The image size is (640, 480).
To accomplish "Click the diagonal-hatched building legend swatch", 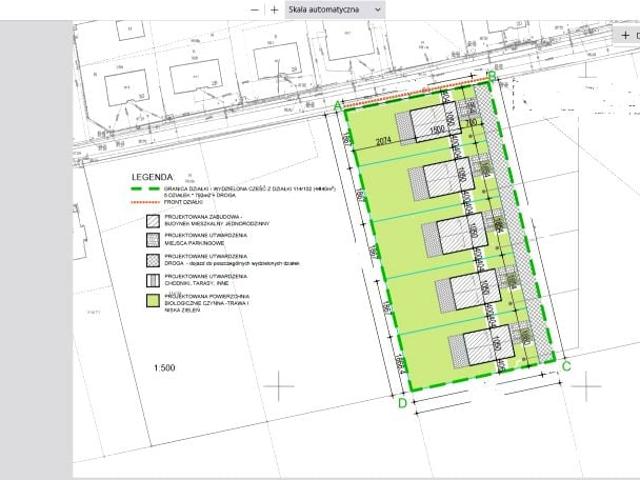I will click(153, 221).
